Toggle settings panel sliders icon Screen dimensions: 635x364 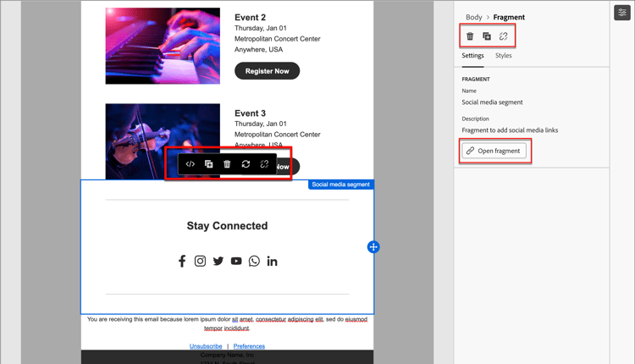coord(622,13)
